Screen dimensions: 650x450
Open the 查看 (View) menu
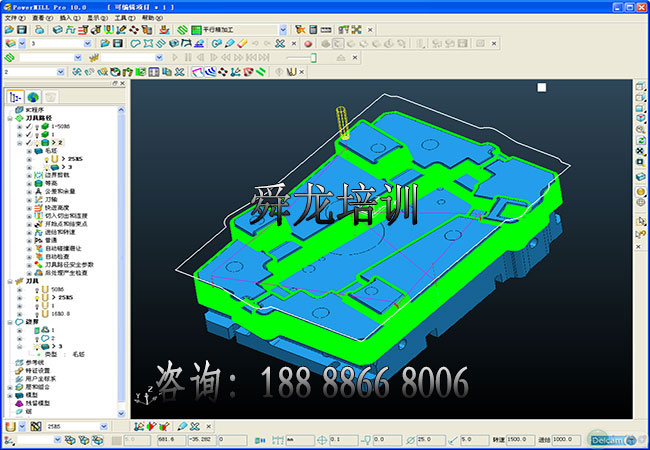coord(42,18)
